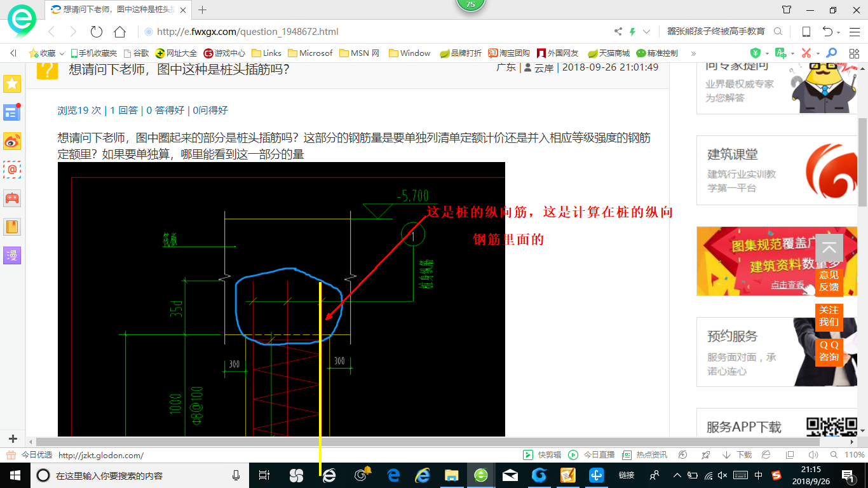Expand the bookmarks overflow chevron
This screenshot has width=868, height=488.
pos(693,53)
